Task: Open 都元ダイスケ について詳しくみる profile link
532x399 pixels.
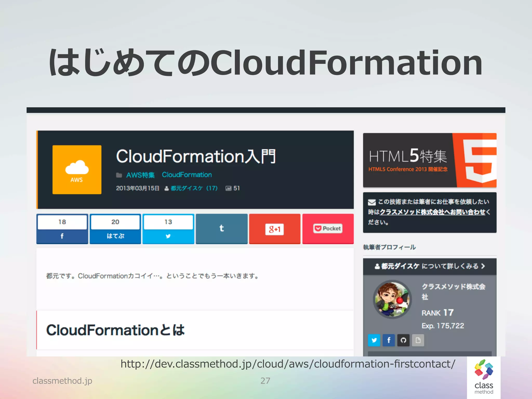Action: click(x=430, y=266)
